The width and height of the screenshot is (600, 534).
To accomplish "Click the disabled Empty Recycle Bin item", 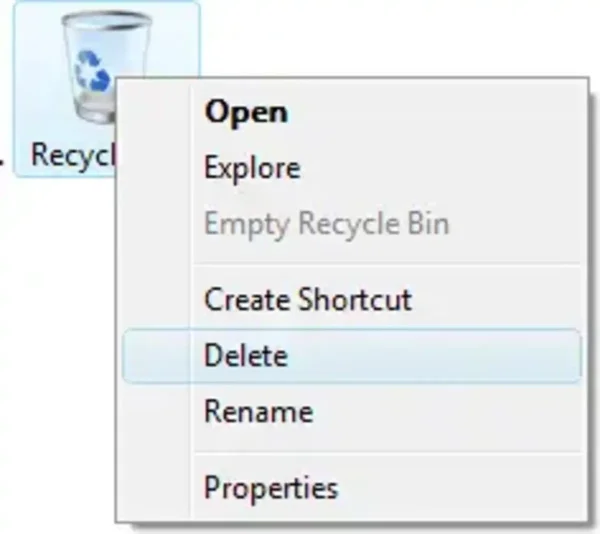I will 326,223.
